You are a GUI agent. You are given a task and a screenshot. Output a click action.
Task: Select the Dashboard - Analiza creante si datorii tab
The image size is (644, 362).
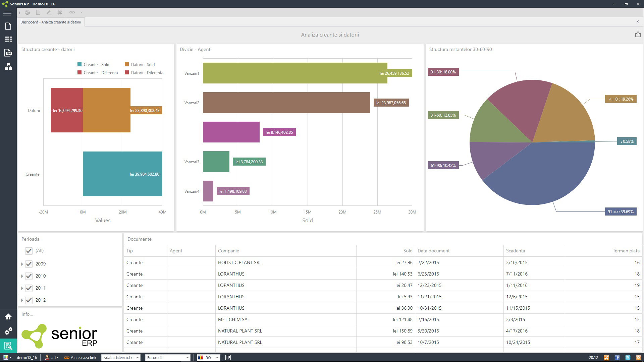(x=51, y=22)
